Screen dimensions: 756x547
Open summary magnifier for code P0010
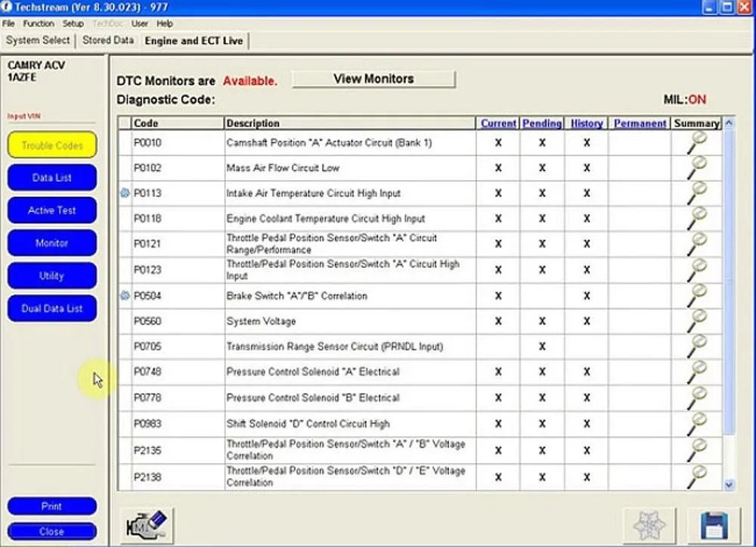point(696,142)
